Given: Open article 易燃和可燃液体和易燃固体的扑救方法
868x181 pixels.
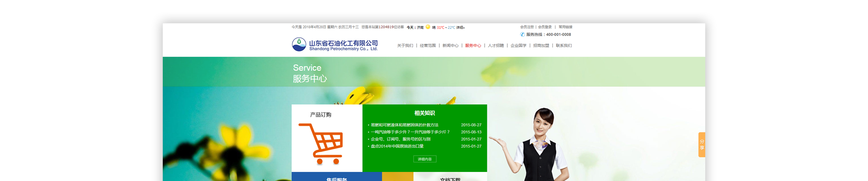Looking at the screenshot, I should (405, 125).
